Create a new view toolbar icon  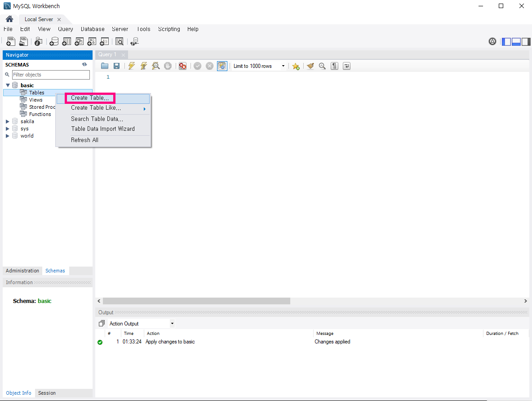pos(79,41)
